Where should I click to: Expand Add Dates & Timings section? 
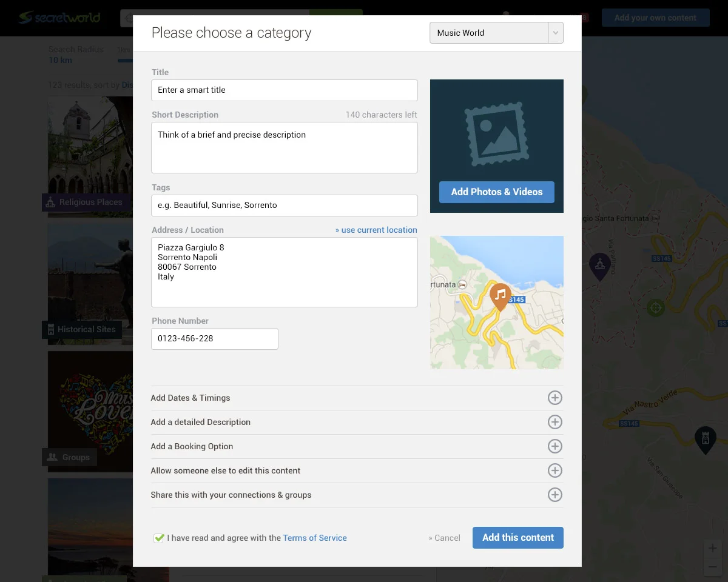(x=357, y=398)
